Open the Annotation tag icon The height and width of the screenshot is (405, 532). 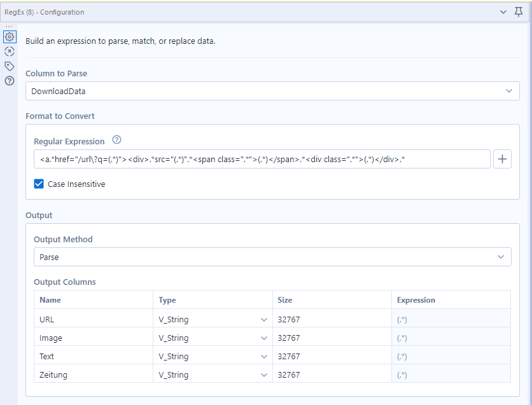tap(10, 66)
